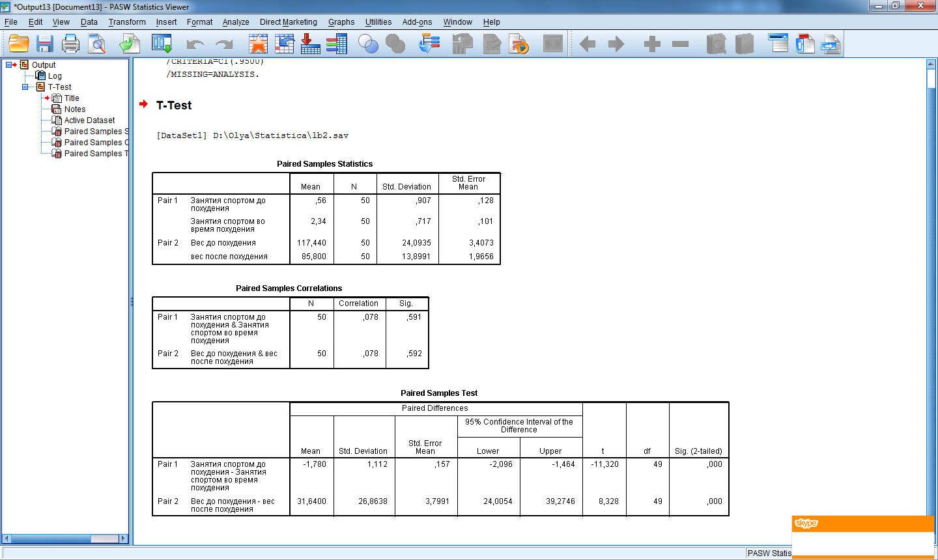Select Notes item in outline

(x=75, y=109)
